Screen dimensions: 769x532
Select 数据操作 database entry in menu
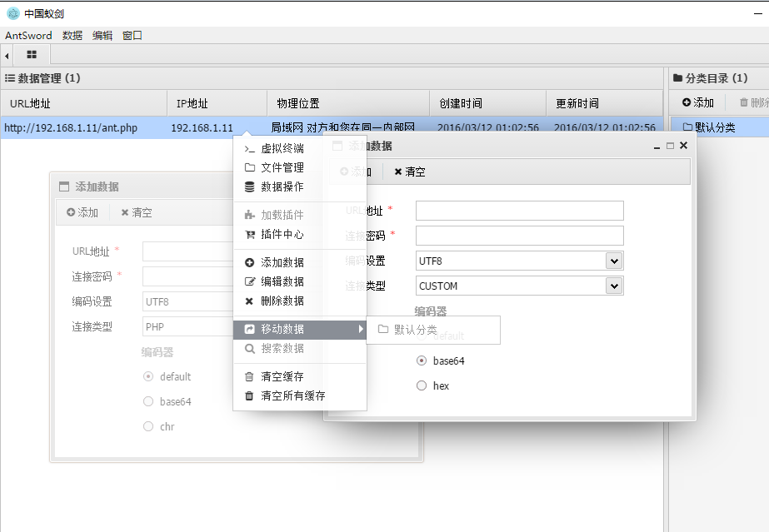pyautogui.click(x=300, y=186)
